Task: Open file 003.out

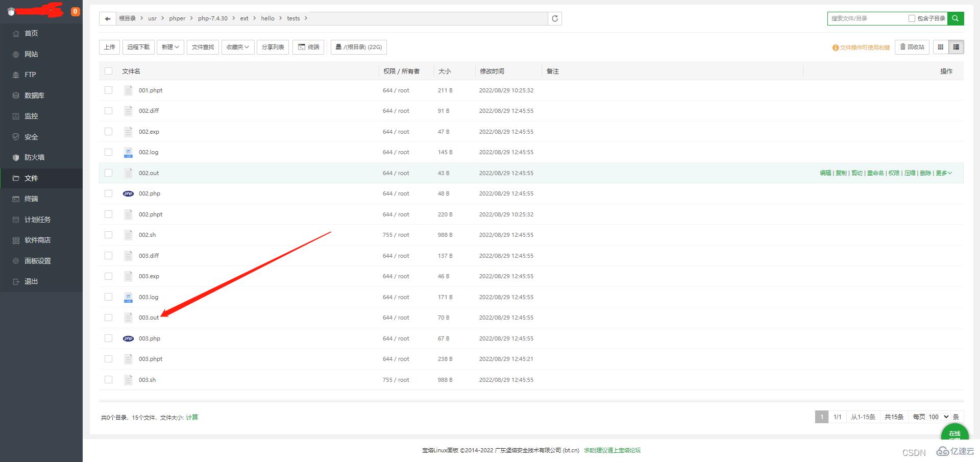Action: (149, 318)
